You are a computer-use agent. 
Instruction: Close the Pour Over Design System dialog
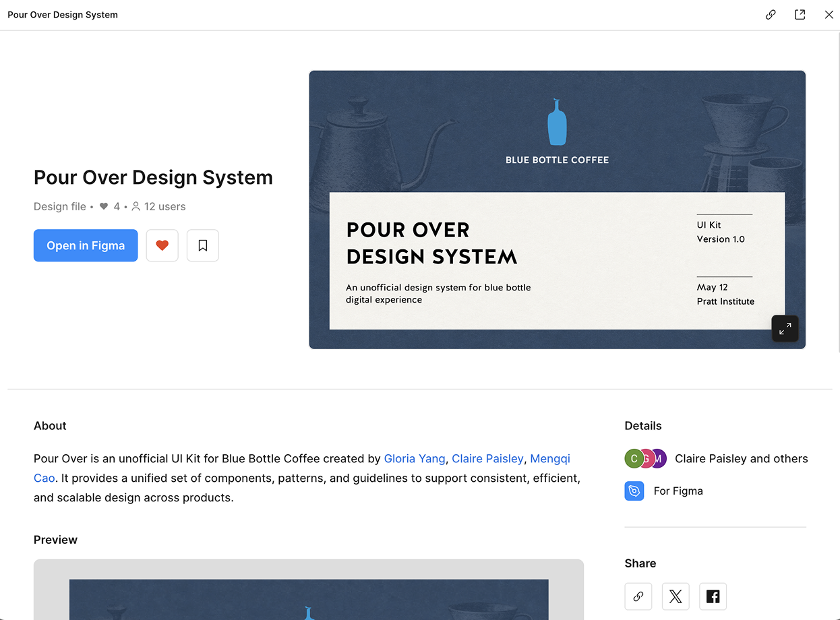click(x=829, y=15)
